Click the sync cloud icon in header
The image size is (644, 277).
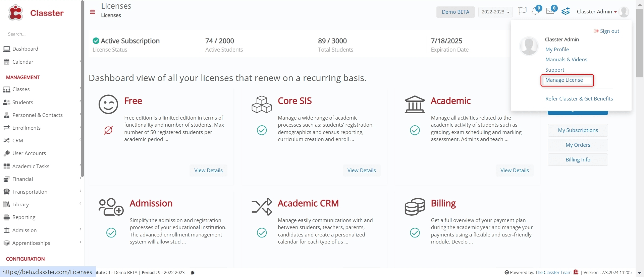566,11
